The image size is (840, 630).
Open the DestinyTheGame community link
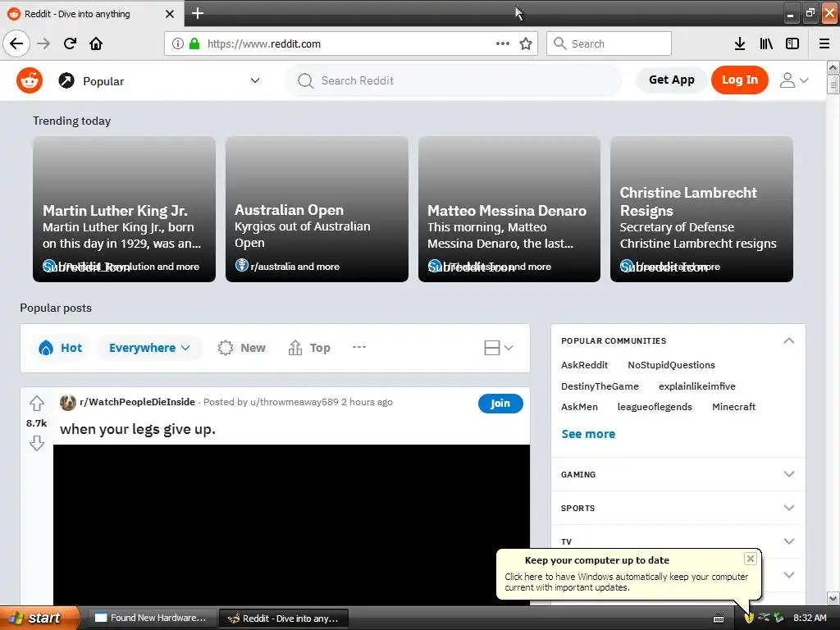(x=600, y=386)
